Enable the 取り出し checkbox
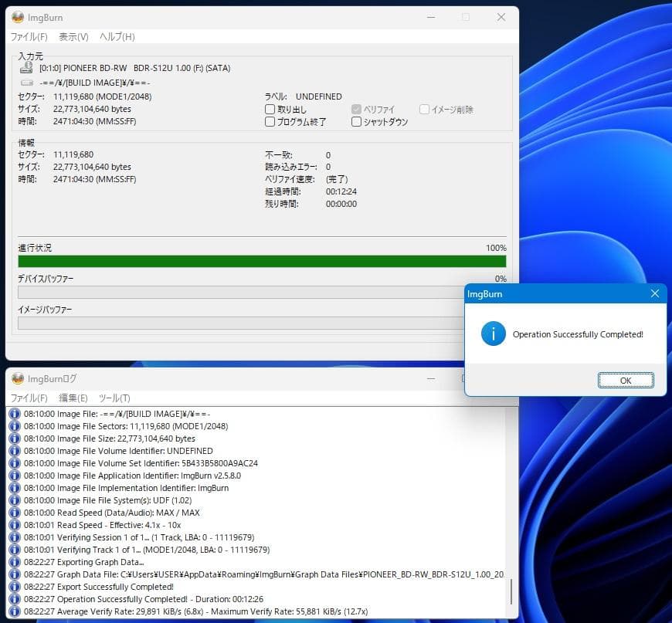 269,109
